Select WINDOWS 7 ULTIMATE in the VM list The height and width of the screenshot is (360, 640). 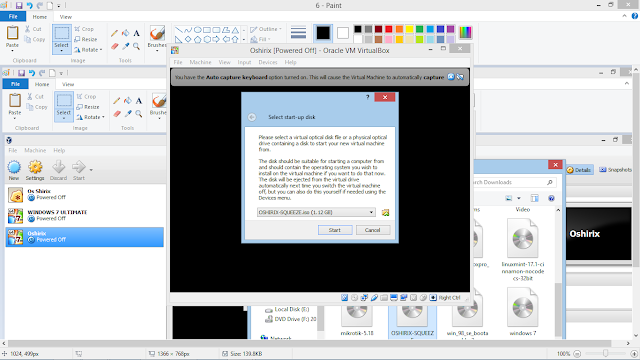point(85,216)
